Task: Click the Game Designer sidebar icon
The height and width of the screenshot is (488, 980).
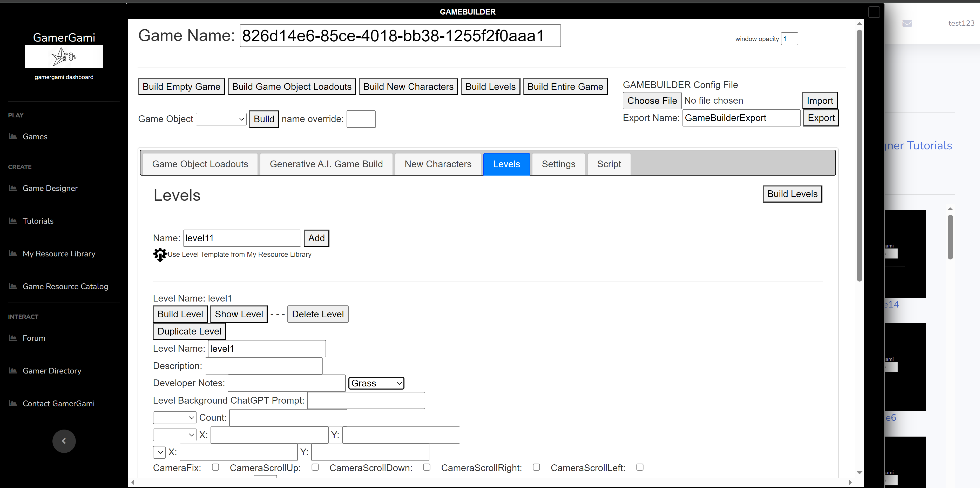Action: coord(13,188)
